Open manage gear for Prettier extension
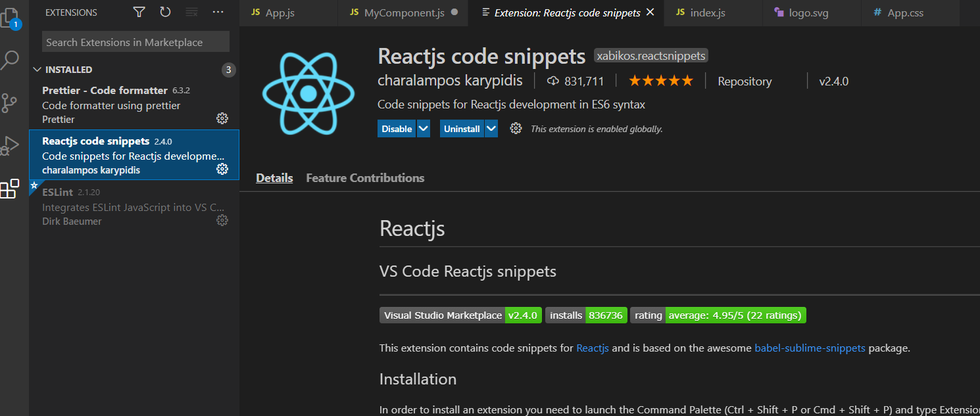 point(222,118)
